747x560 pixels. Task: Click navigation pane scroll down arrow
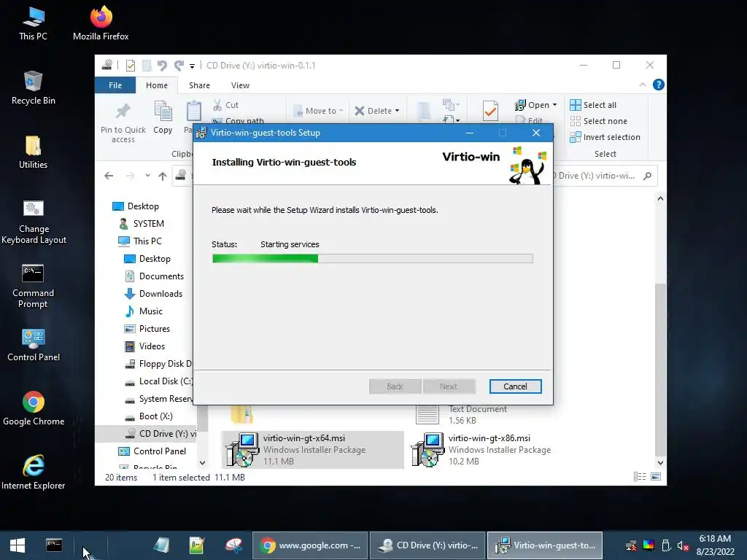[x=203, y=462]
